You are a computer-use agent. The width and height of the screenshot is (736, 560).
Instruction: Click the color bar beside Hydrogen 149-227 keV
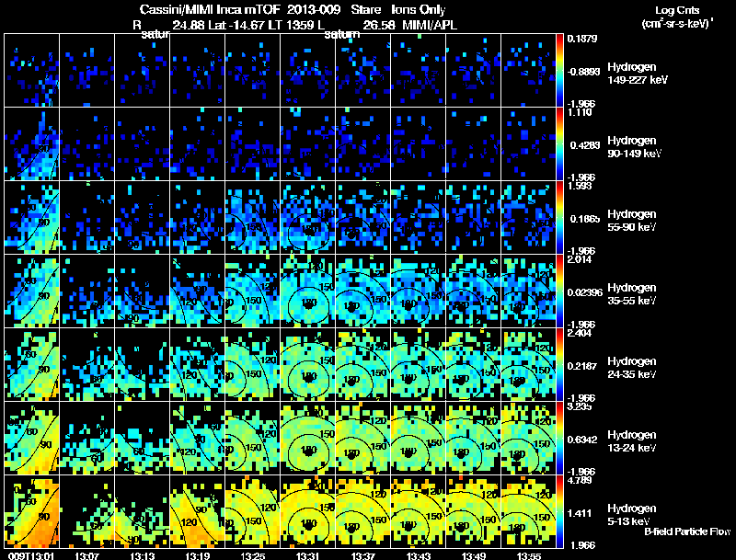tap(559, 70)
